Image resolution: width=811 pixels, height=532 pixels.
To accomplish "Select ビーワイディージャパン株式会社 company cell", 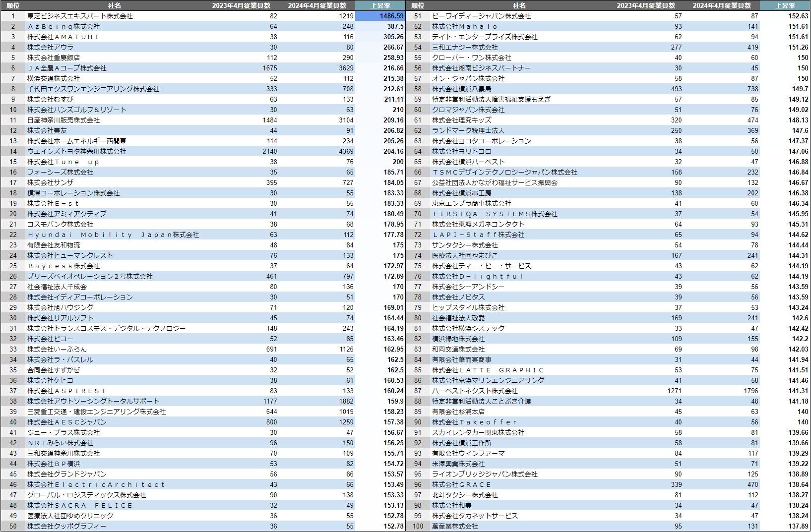I will (481, 16).
